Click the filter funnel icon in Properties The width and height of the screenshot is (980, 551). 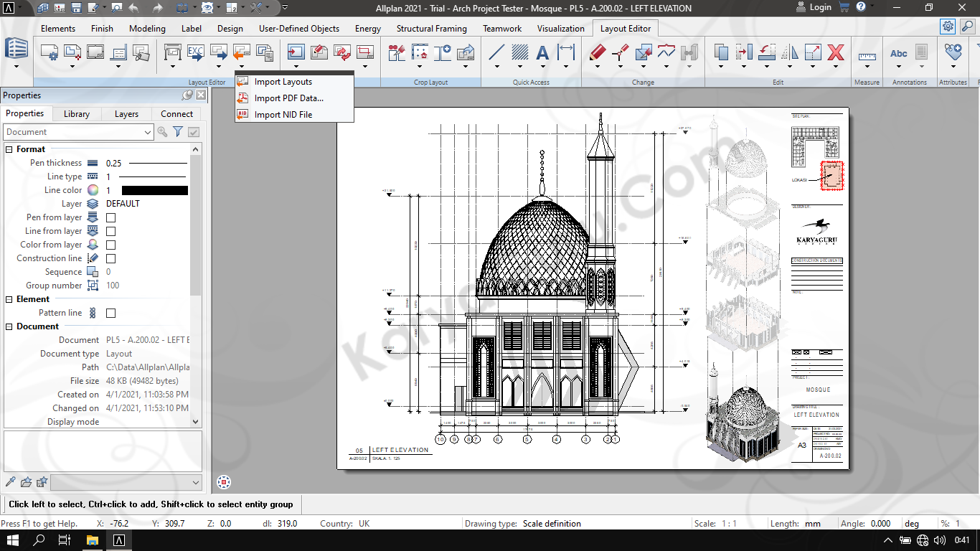(x=178, y=132)
